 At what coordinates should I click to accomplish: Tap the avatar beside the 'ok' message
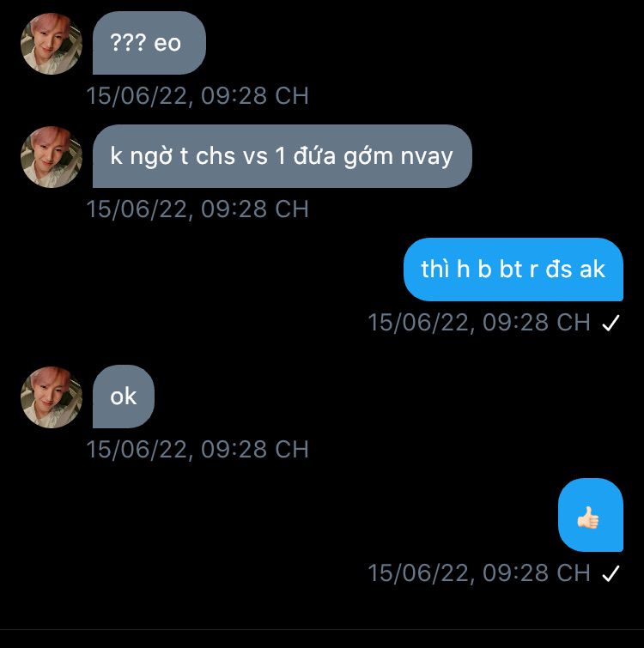point(52,397)
